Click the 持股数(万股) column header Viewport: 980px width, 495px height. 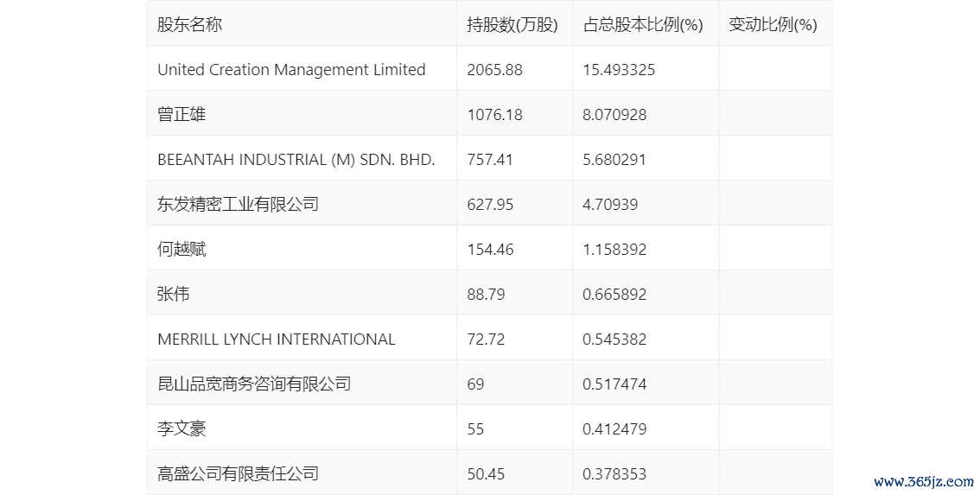coord(512,25)
